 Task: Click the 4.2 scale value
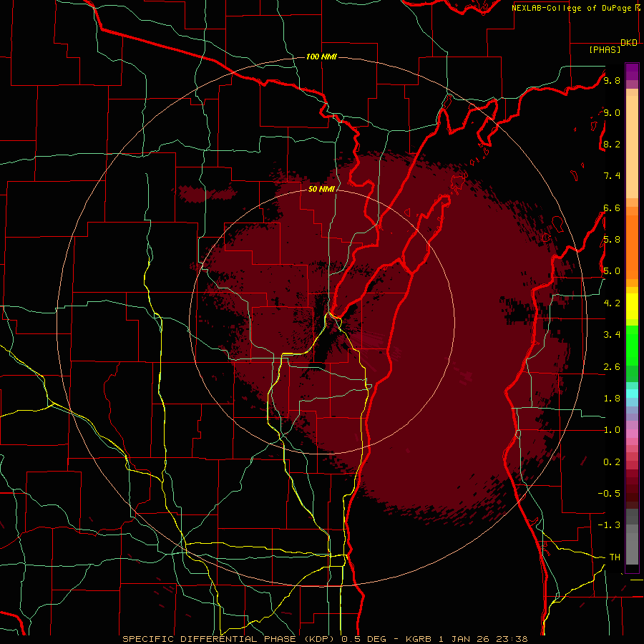(612, 303)
